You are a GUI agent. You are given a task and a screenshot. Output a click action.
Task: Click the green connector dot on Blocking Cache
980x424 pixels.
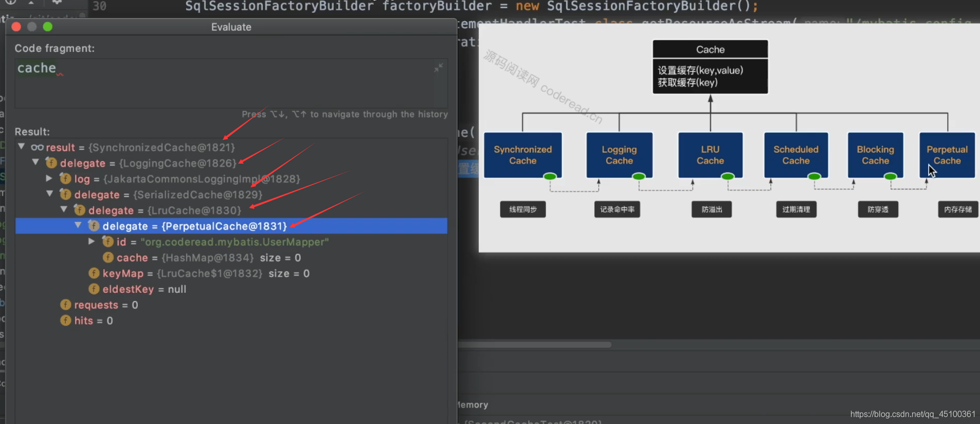(x=890, y=176)
